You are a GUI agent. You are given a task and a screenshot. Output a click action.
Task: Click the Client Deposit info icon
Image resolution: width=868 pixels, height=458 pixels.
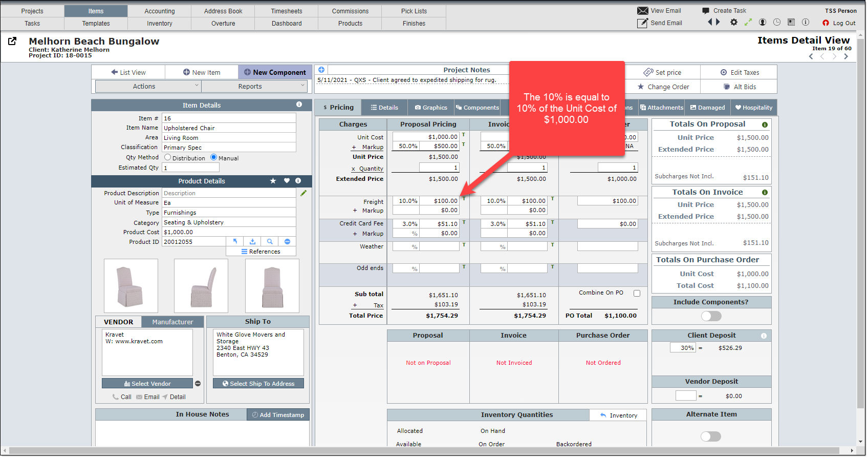tap(764, 336)
